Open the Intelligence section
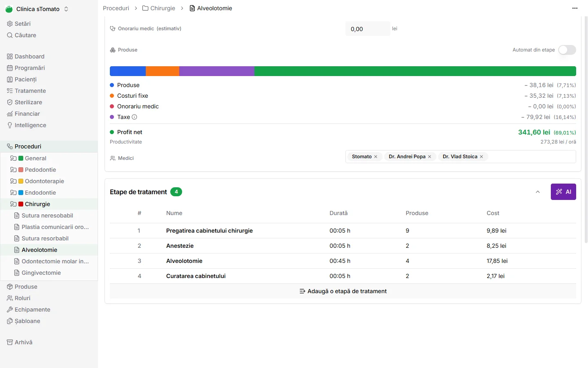Viewport: 588px width, 368px height. 27,125
